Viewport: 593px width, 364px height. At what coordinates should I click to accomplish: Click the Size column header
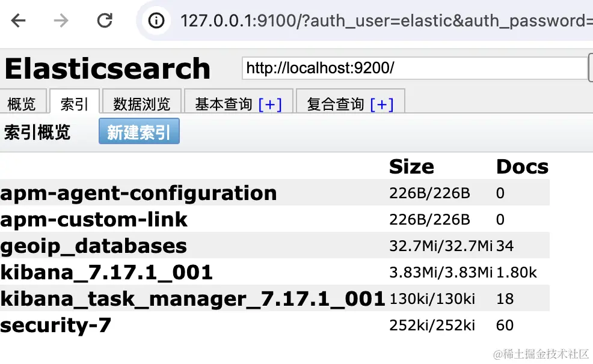pos(411,167)
